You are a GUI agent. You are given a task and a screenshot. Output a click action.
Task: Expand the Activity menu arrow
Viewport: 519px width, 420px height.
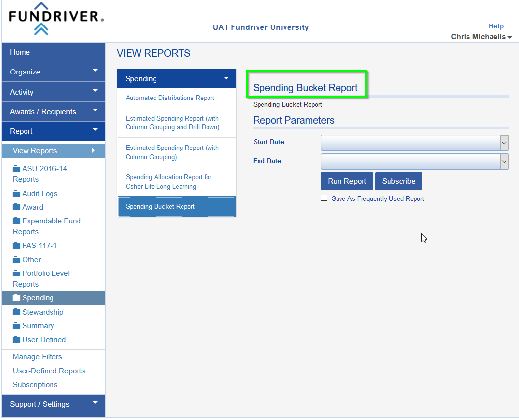[95, 91]
